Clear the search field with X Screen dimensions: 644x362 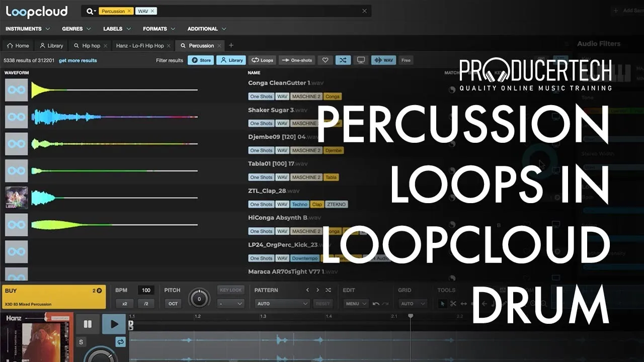(365, 11)
